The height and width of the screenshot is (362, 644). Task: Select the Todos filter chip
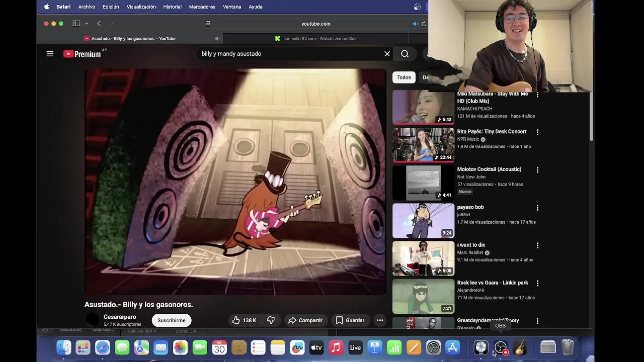[404, 77]
